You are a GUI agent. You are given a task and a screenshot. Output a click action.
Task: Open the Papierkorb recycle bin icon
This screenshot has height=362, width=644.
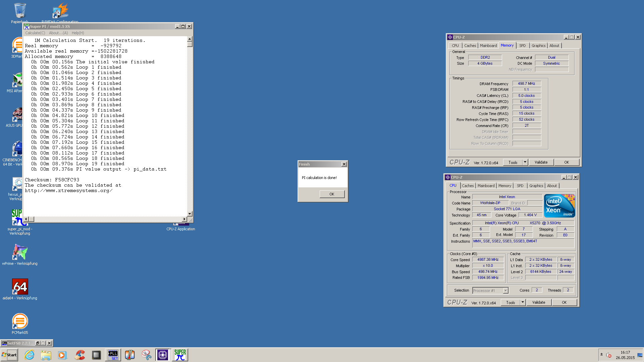pyautogui.click(x=20, y=13)
